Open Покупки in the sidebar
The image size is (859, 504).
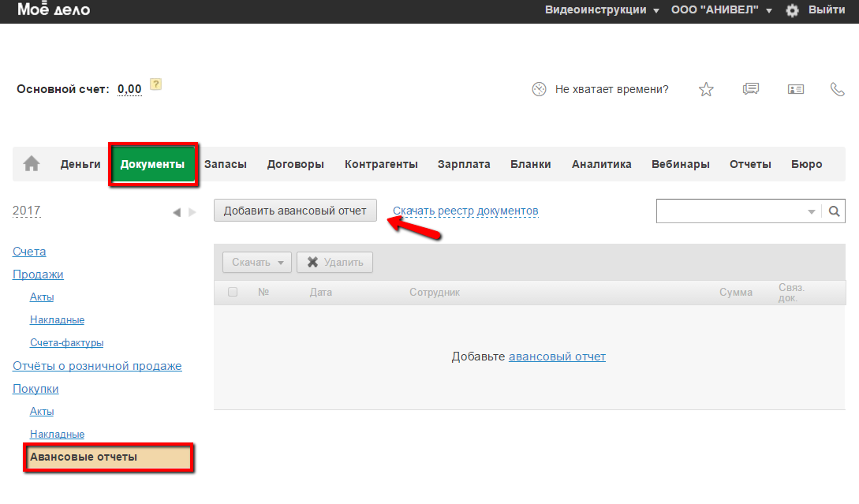coord(35,389)
